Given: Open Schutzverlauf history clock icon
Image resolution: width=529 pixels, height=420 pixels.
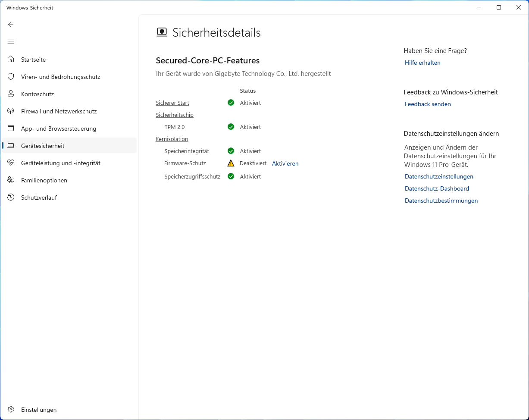Looking at the screenshot, I should (11, 197).
